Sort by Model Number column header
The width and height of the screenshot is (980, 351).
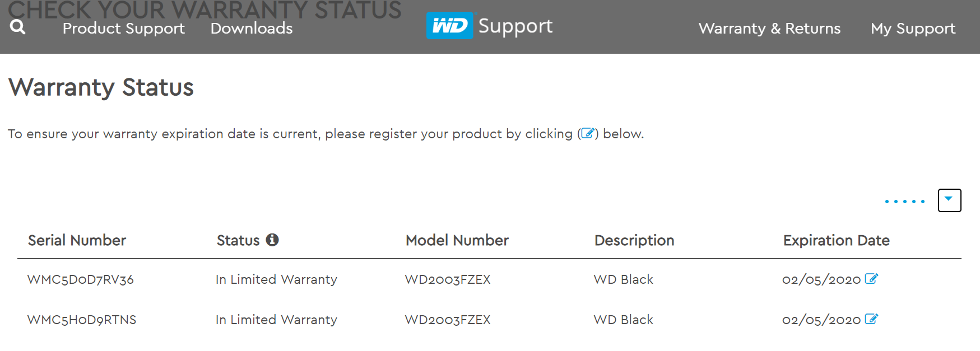pos(457,240)
